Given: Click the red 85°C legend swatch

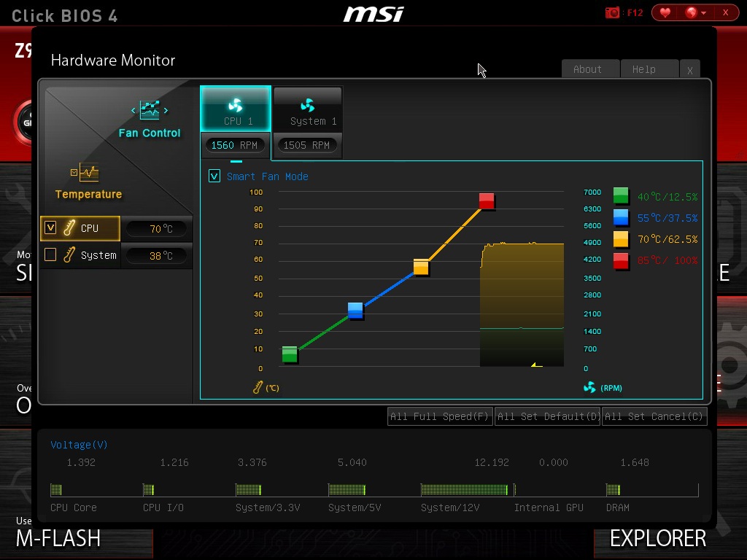Looking at the screenshot, I should pos(621,260).
